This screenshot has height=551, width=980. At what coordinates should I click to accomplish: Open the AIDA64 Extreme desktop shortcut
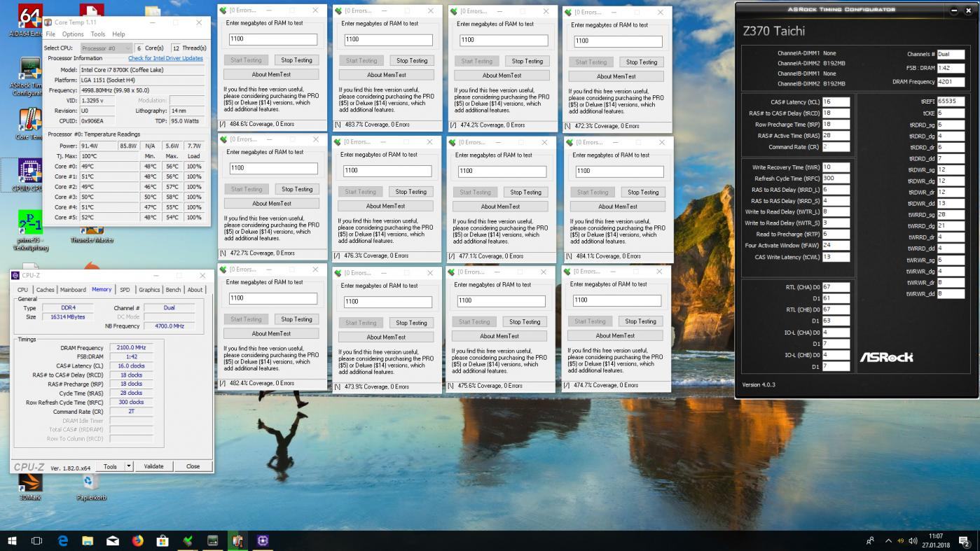(29, 20)
